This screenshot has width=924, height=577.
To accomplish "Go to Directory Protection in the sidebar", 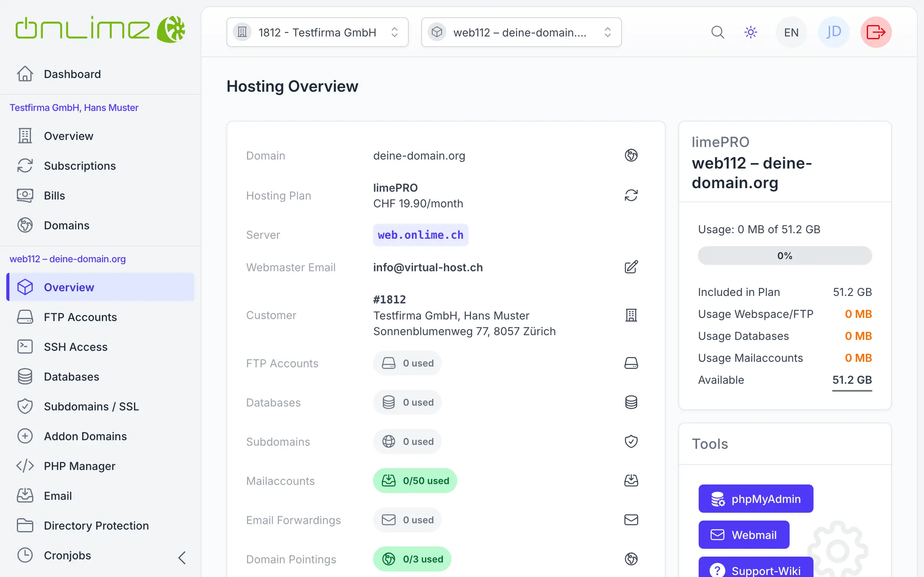I will (x=96, y=525).
